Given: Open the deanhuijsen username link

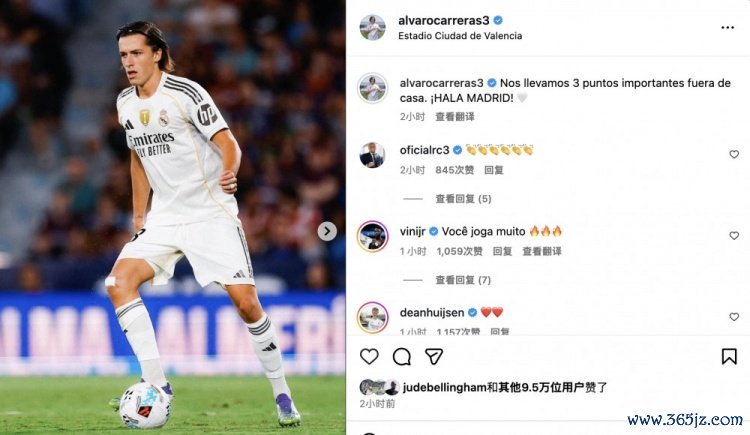Looking at the screenshot, I should pos(432,312).
